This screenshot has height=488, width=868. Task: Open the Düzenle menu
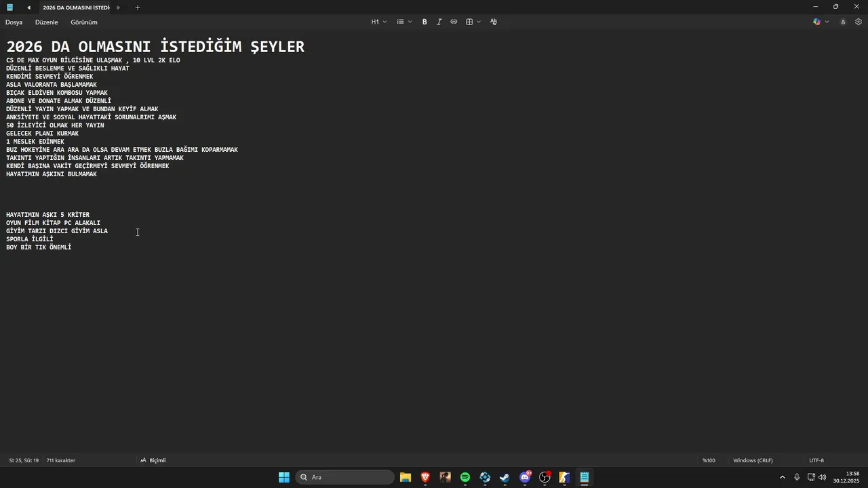pos(47,22)
